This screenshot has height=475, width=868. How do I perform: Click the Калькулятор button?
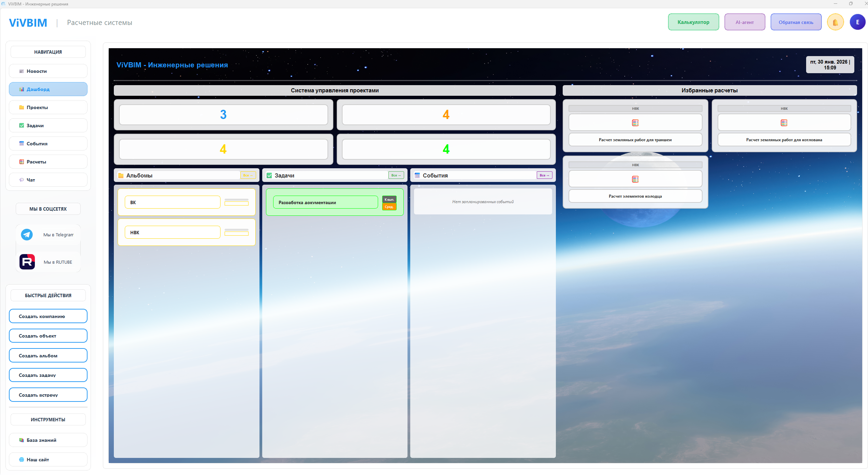pyautogui.click(x=693, y=22)
